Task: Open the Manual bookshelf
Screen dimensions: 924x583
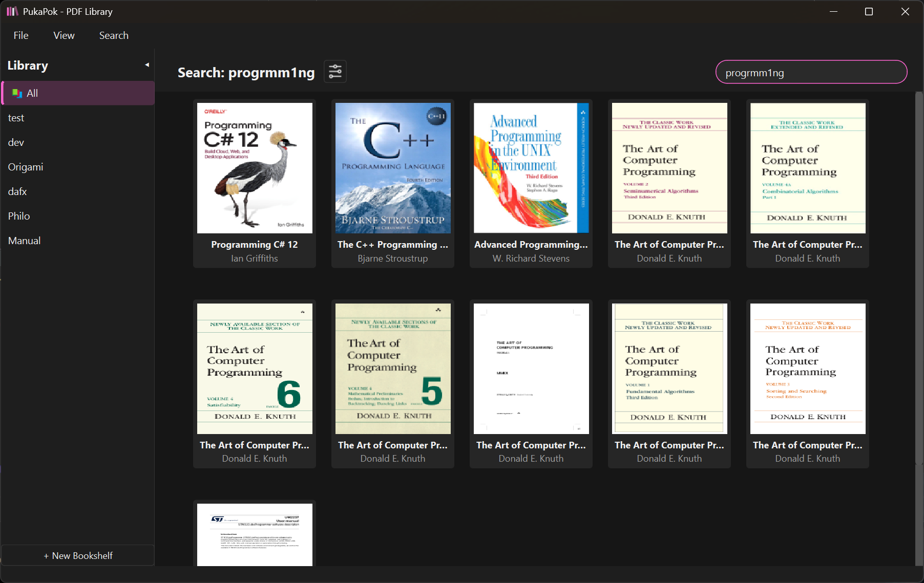Action: pyautogui.click(x=24, y=241)
